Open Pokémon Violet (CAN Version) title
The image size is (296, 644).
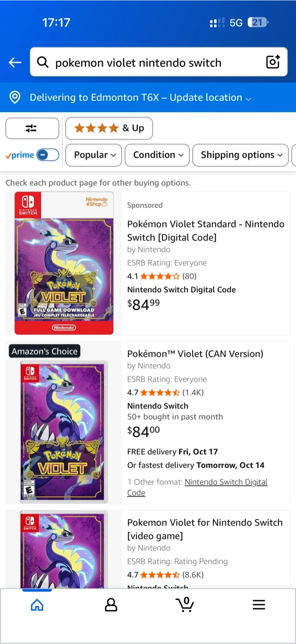(x=195, y=354)
